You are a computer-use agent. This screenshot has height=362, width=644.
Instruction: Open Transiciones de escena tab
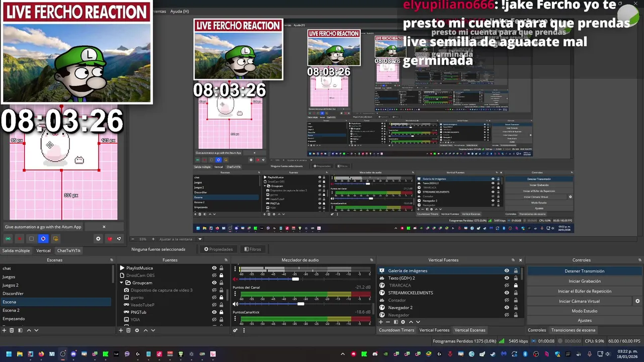573,330
